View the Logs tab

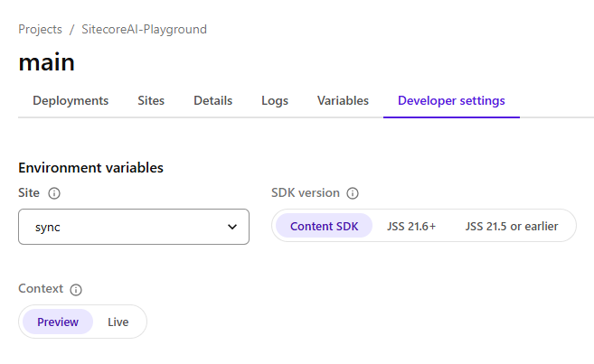coord(275,100)
